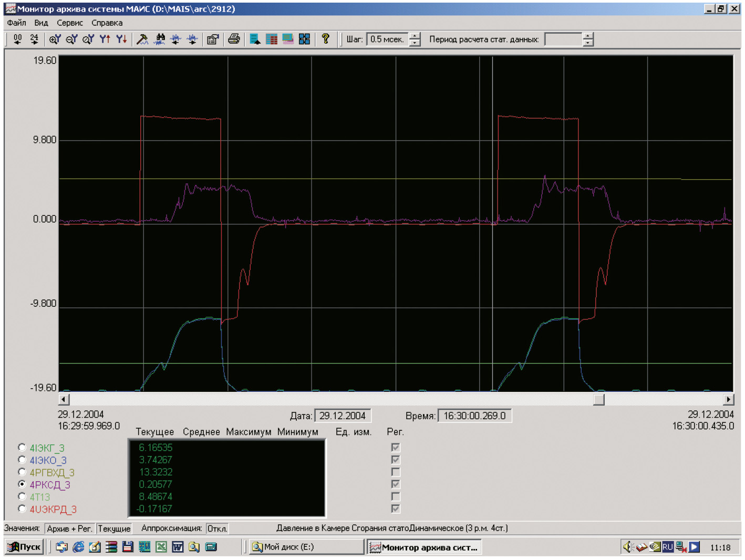Open properties icon in the toolbar
This screenshot has width=745, height=560.
213,39
